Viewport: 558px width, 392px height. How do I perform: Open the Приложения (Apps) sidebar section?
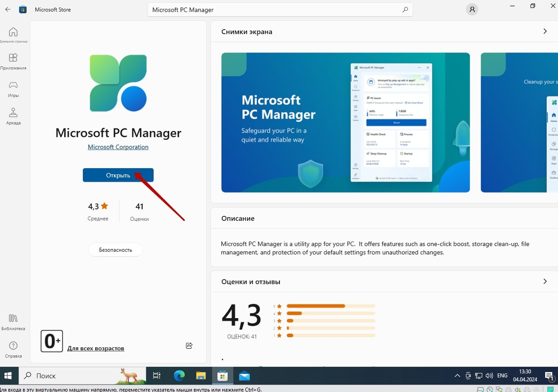coord(13,61)
